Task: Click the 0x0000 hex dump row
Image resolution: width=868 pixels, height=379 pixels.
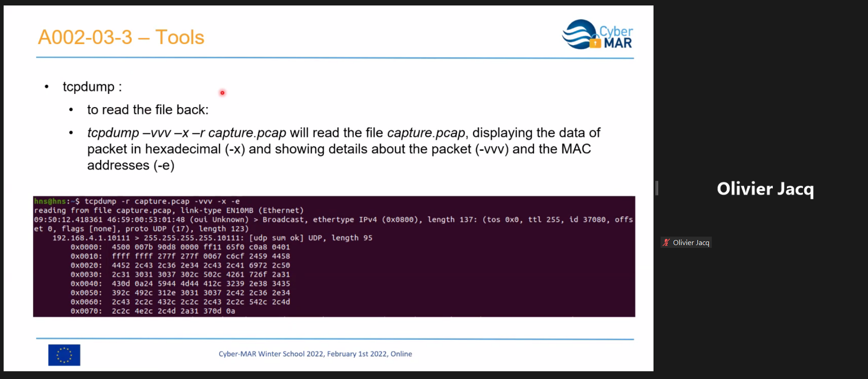Action: point(180,247)
